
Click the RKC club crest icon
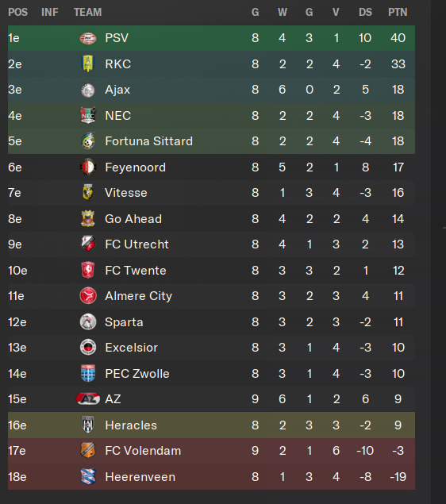[x=88, y=63]
